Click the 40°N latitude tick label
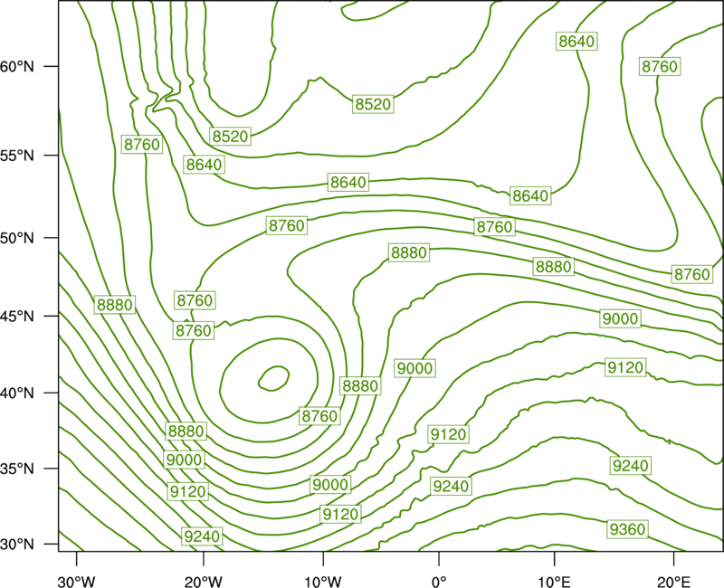Screen dimensions: 724x588 (17, 393)
